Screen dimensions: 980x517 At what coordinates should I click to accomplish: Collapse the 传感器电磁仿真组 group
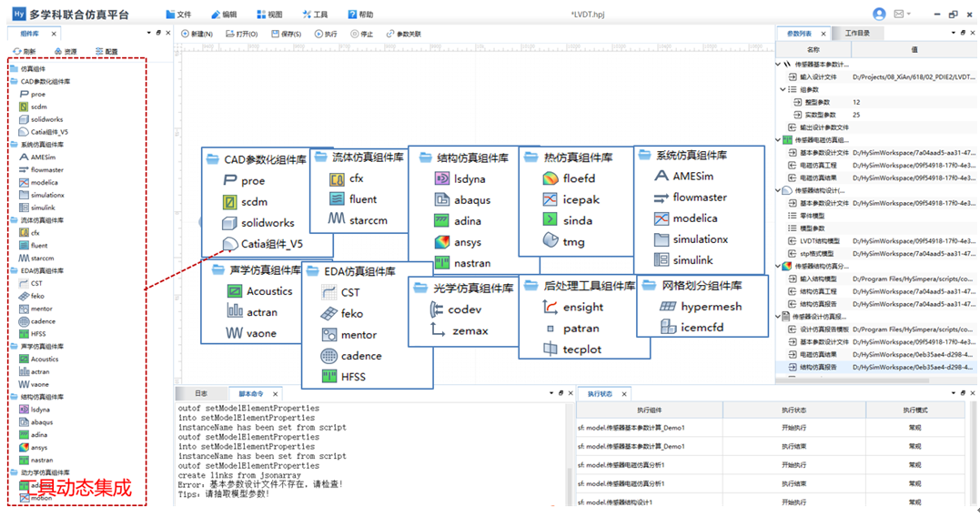coord(778,140)
